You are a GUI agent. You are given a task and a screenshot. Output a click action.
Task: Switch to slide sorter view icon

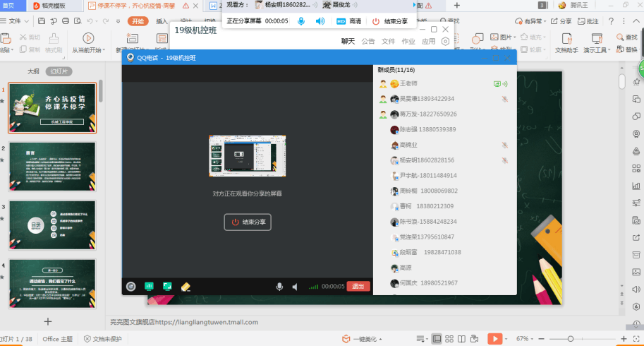tap(449, 339)
